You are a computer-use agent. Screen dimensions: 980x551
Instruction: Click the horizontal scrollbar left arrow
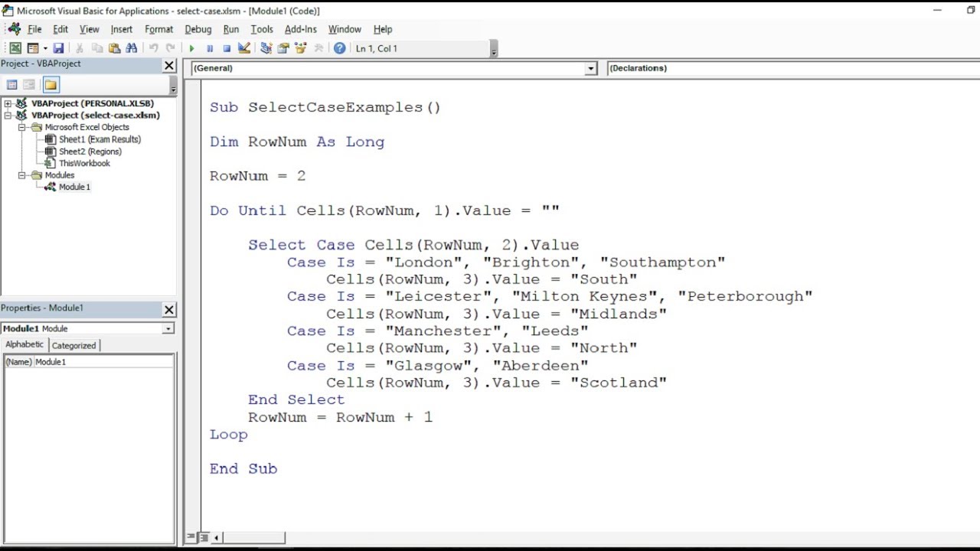(x=217, y=537)
